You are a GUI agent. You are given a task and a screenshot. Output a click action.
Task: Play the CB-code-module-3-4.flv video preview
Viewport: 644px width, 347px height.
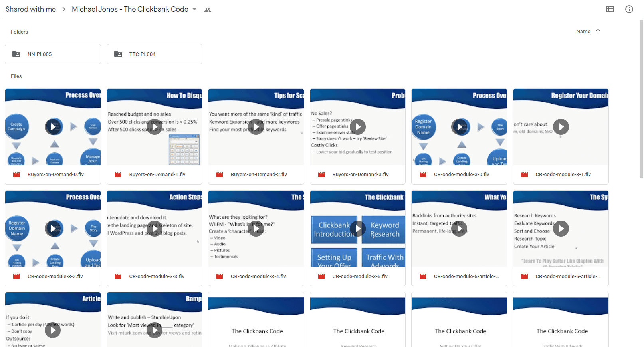pyautogui.click(x=256, y=229)
